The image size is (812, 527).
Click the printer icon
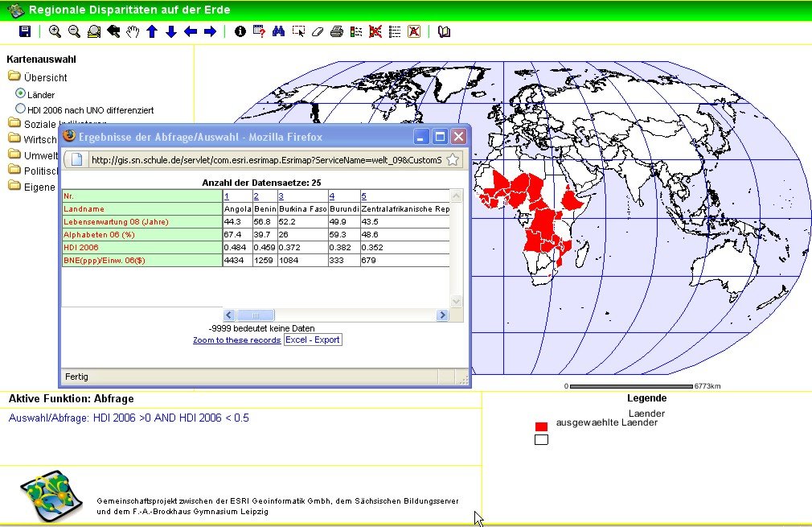337,31
